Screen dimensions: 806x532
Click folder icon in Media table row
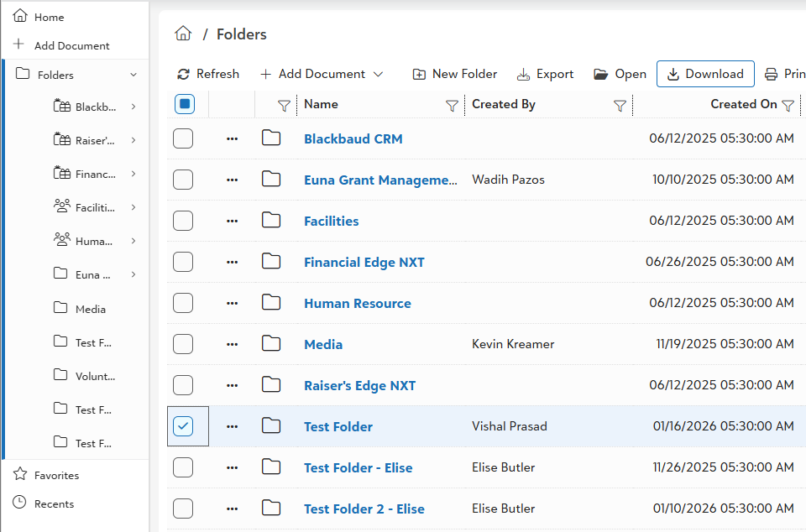tap(271, 343)
